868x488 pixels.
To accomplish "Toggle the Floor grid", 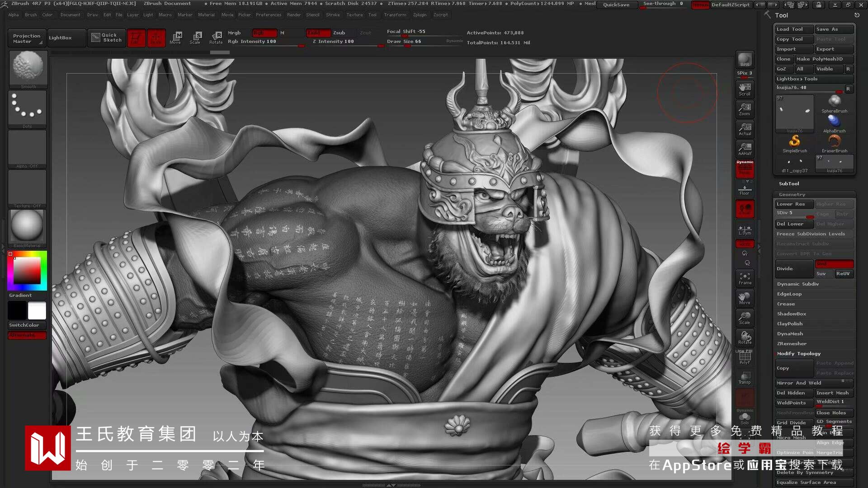I will 745,188.
